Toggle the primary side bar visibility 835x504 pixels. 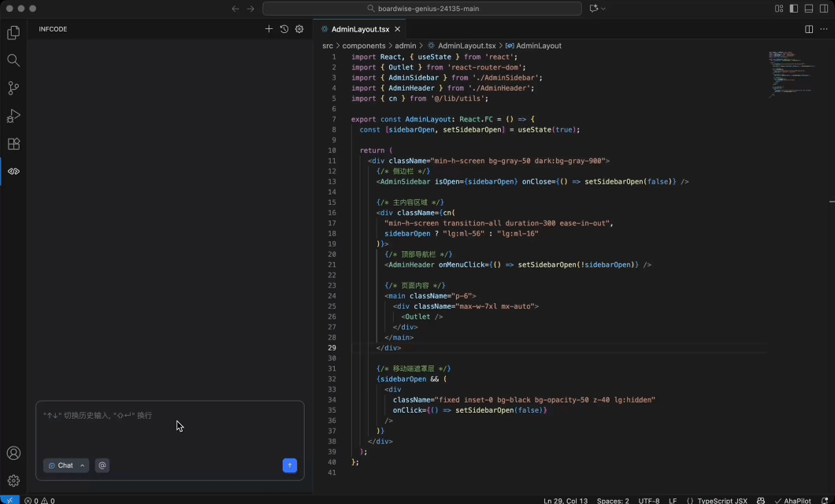(794, 9)
